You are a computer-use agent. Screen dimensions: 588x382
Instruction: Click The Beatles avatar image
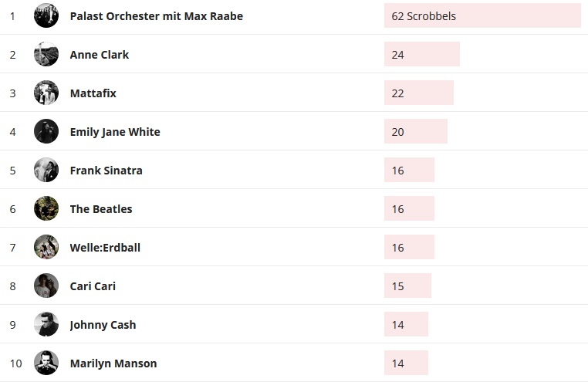(x=46, y=208)
